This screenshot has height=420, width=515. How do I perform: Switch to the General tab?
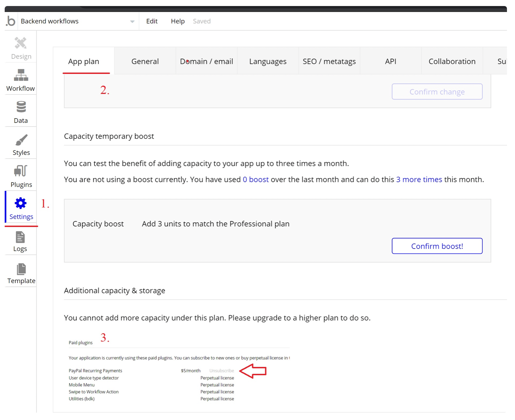[145, 61]
